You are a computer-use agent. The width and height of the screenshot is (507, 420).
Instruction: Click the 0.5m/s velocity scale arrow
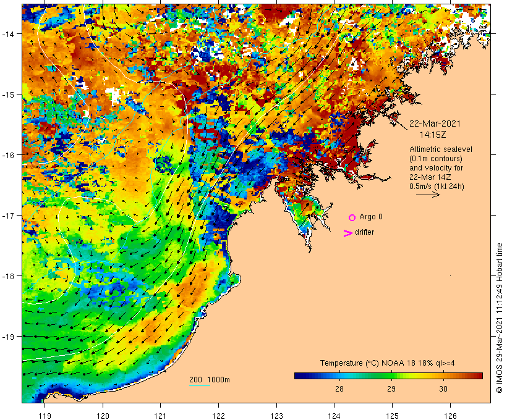point(428,195)
